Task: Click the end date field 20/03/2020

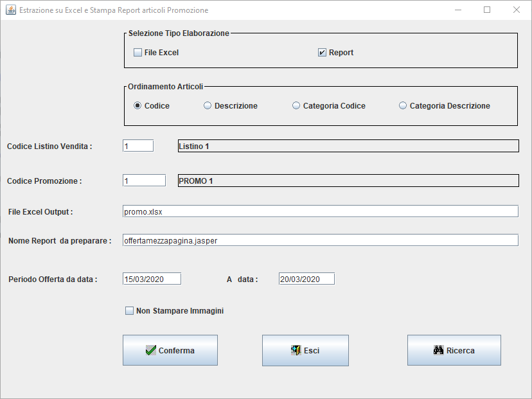Action: [306, 279]
